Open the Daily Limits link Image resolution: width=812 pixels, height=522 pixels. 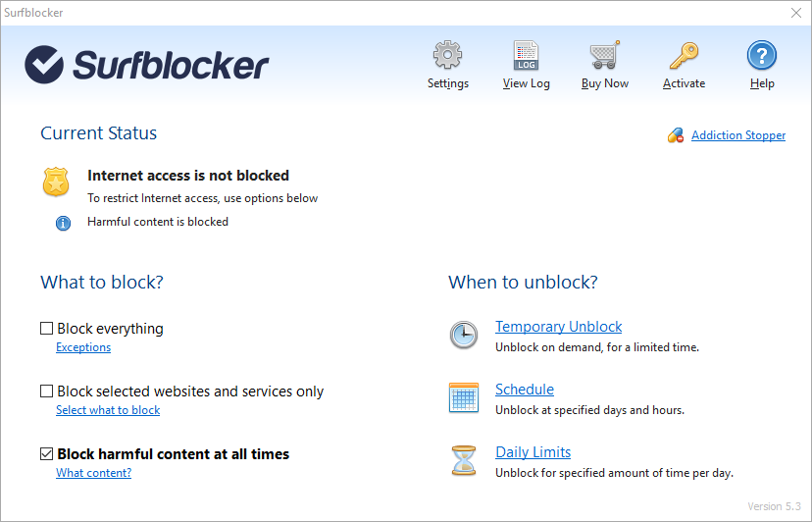click(533, 452)
